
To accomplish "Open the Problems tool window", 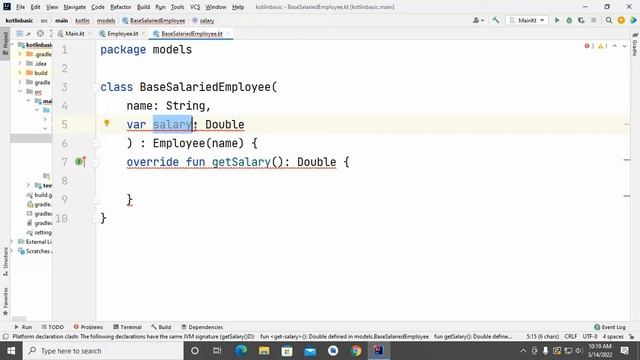I will click(x=88, y=327).
